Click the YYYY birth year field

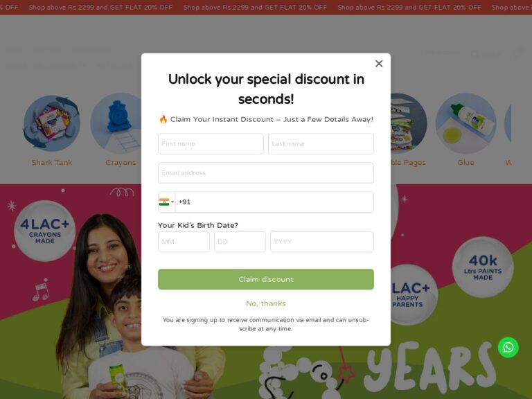(322, 242)
